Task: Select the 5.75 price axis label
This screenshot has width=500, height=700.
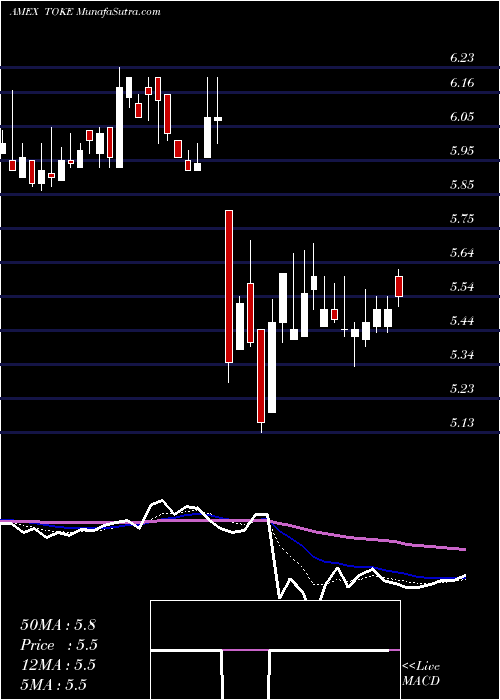Action: 461,218
